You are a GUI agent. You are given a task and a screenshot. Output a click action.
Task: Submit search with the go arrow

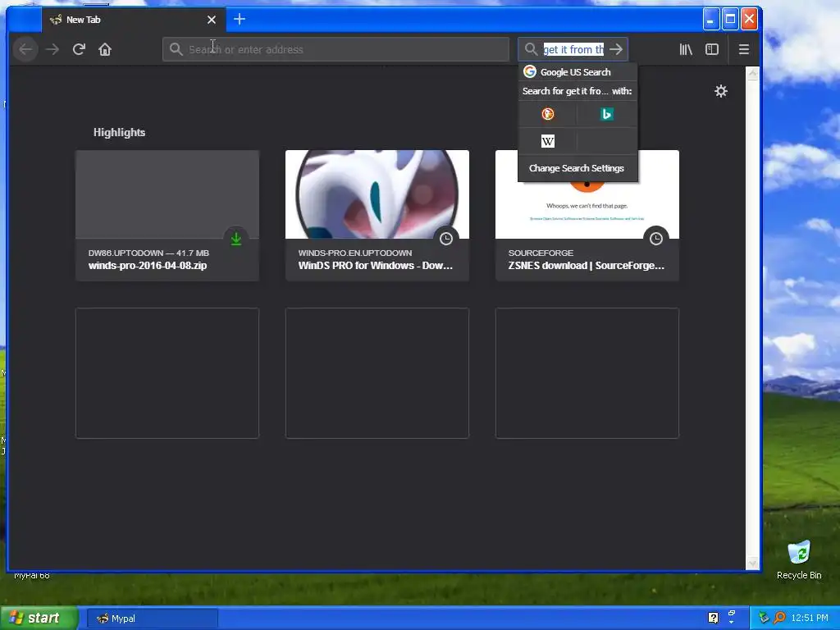tap(616, 49)
